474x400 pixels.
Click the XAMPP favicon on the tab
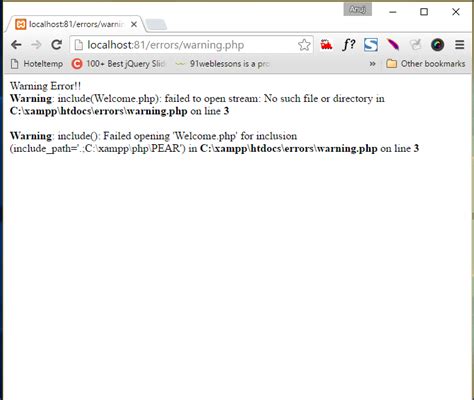[21, 24]
